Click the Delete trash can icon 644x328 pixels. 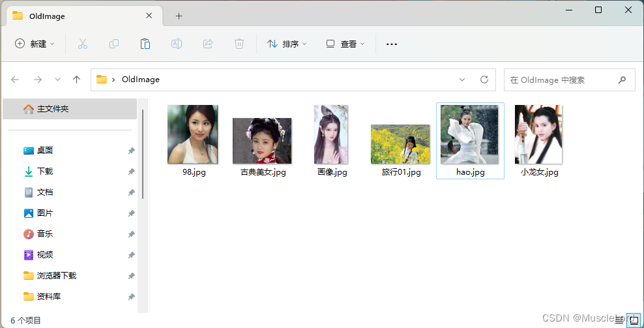coord(239,44)
